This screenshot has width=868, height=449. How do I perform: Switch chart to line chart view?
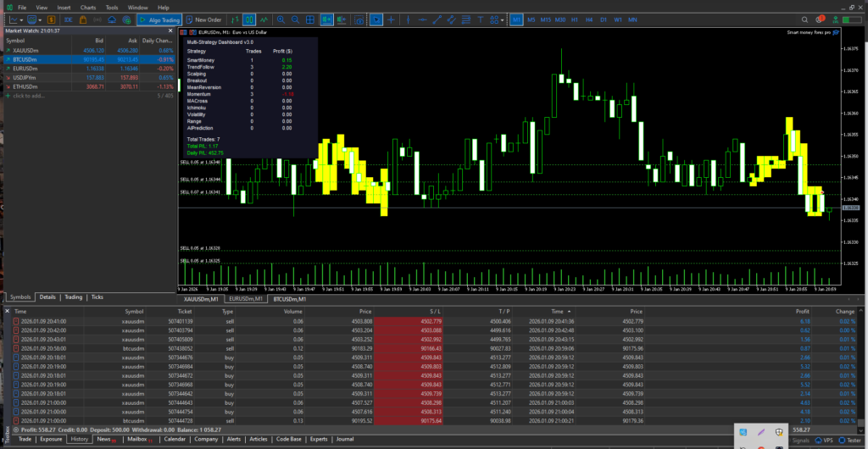click(265, 19)
